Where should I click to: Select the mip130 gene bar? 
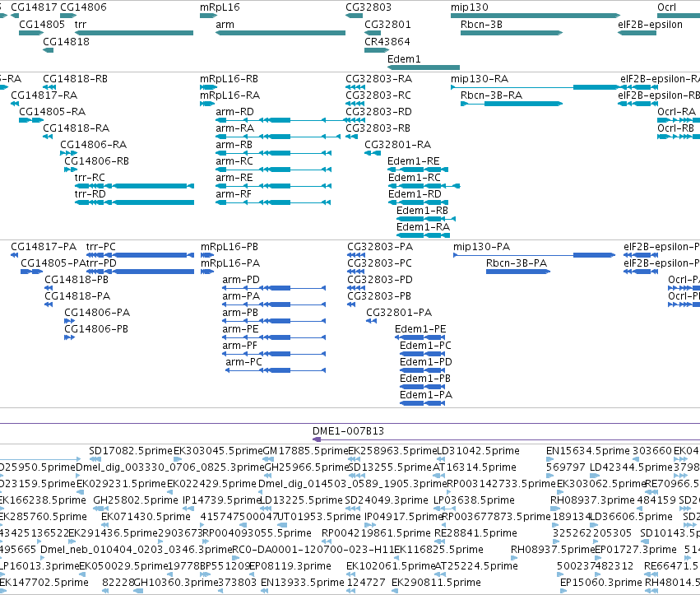[535, 16]
